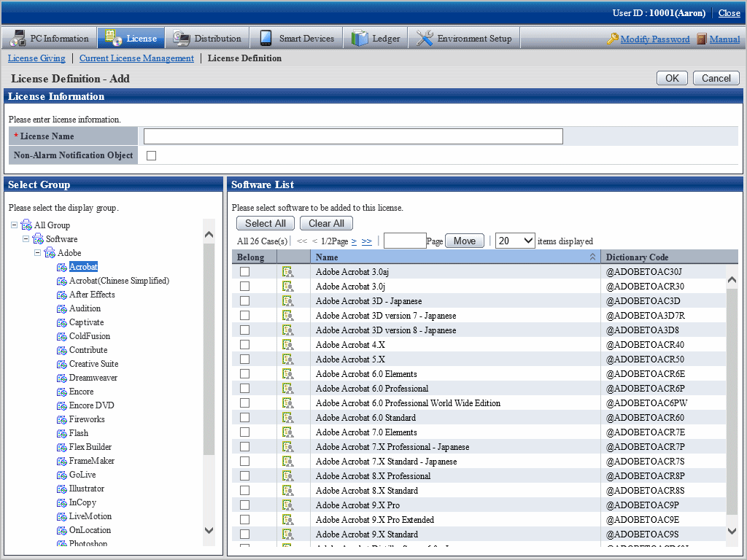747x560 pixels.
Task: Click the software list vertical scrollbar thumb
Action: (x=732, y=401)
